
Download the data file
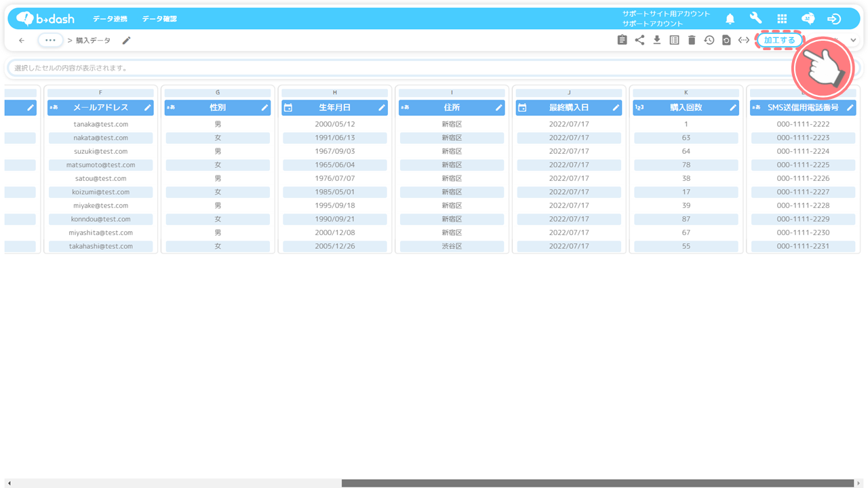pyautogui.click(x=656, y=41)
